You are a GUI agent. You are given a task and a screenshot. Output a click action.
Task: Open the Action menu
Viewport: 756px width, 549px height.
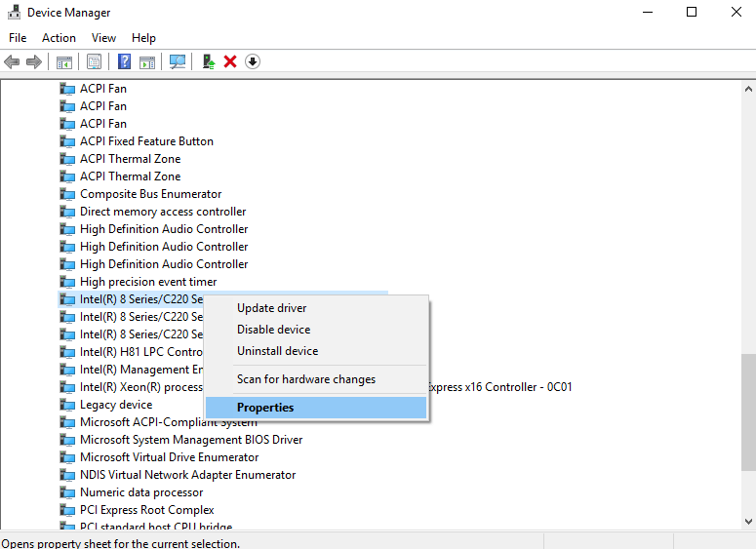click(x=59, y=38)
